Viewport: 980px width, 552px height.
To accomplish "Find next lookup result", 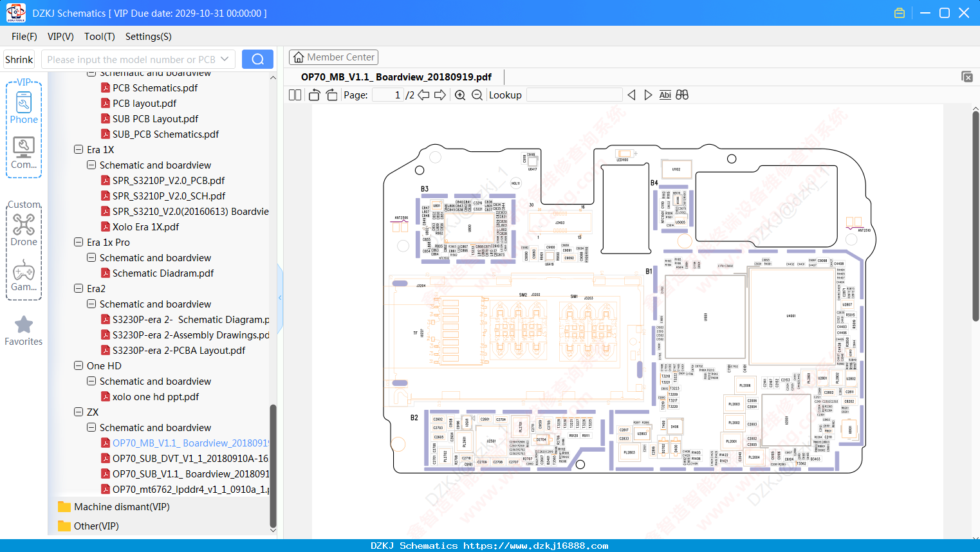I will click(648, 95).
